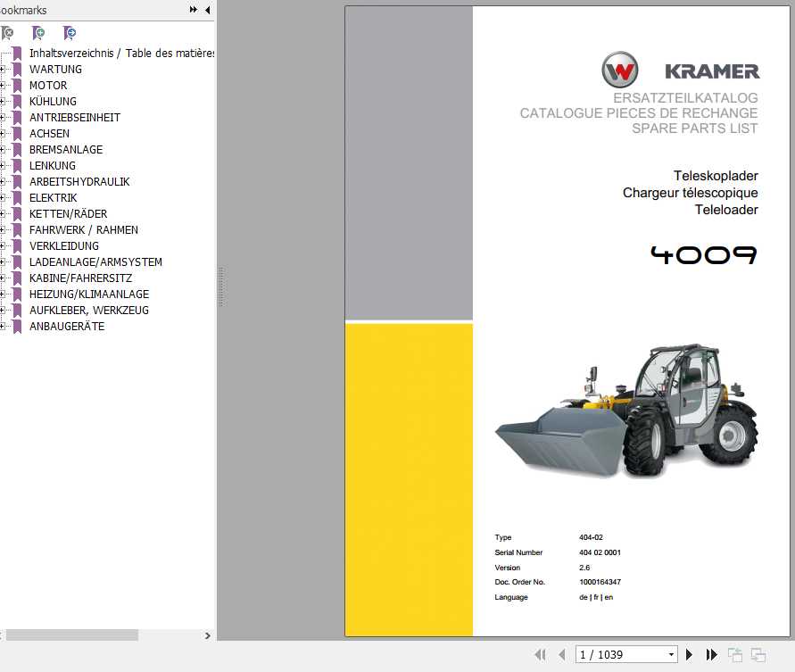Go to next page arrow
This screenshot has height=672, width=795.
(x=689, y=655)
